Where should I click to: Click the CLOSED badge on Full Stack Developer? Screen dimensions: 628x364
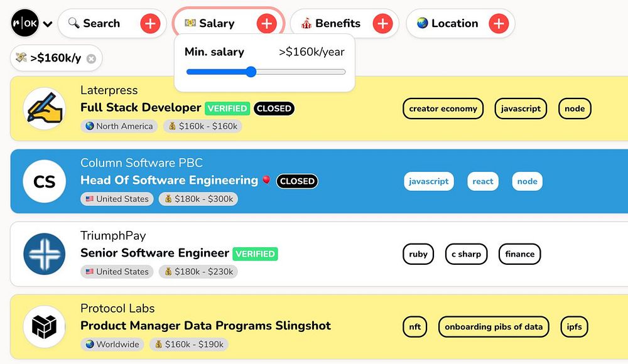pyautogui.click(x=274, y=109)
